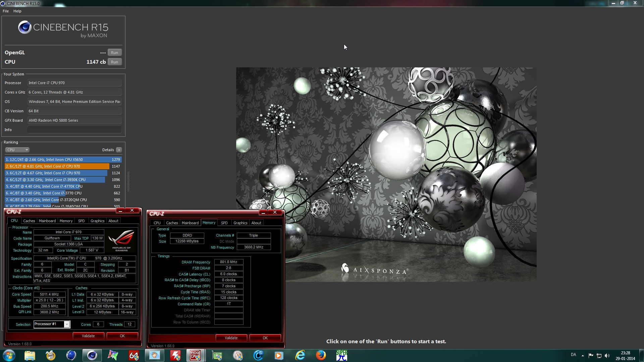Image resolution: width=644 pixels, height=362 pixels.
Task: Select the 4.67 GHz i7 970 ranking row
Action: pos(63,173)
